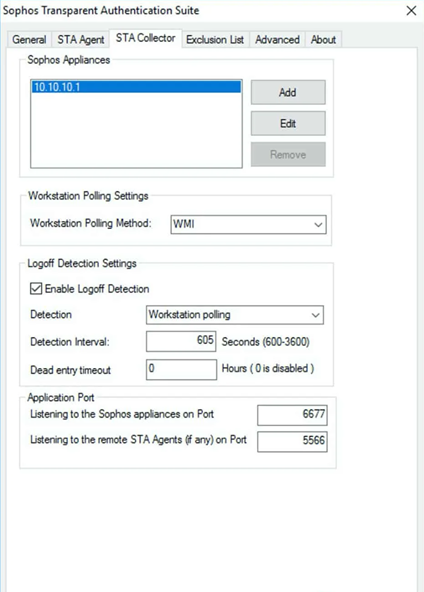Click the Edit appliance button
424x592 pixels.
click(x=288, y=123)
